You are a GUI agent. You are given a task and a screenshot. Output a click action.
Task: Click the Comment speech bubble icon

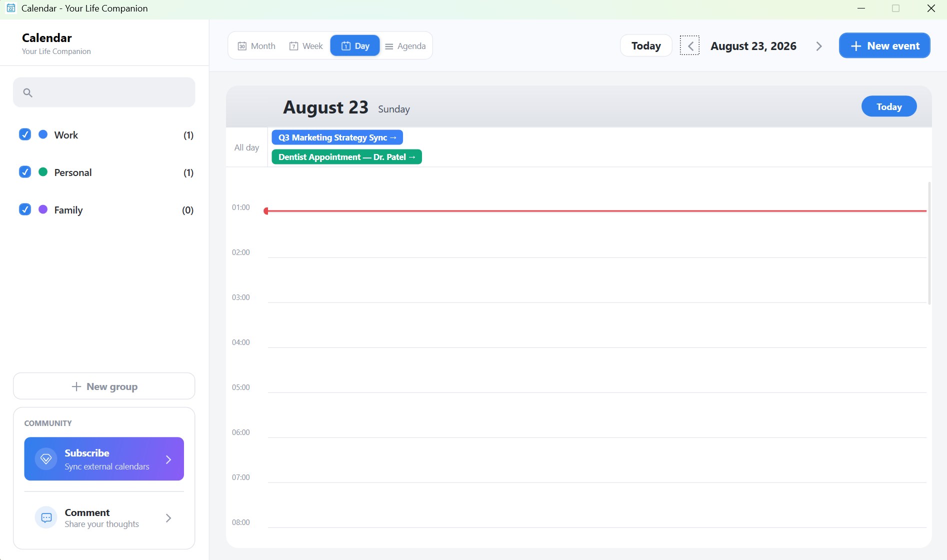46,517
